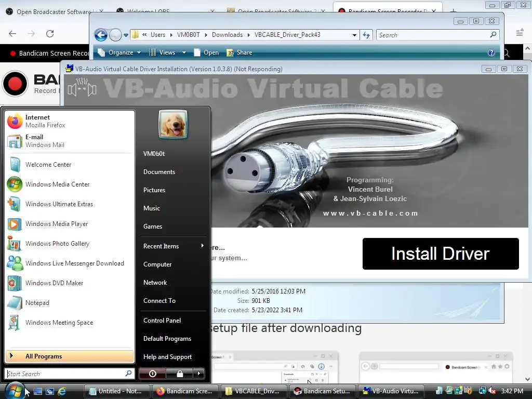Click Open in Explorer toolbar
This screenshot has height=399, width=532.
pyautogui.click(x=206, y=52)
